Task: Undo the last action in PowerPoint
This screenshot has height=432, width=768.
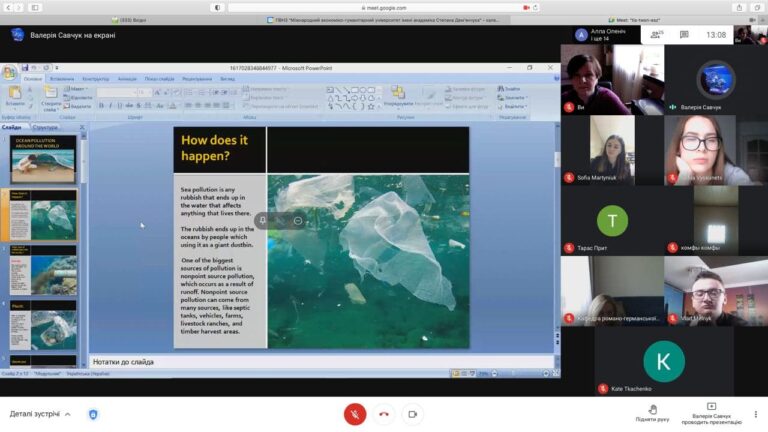Action: pos(34,68)
